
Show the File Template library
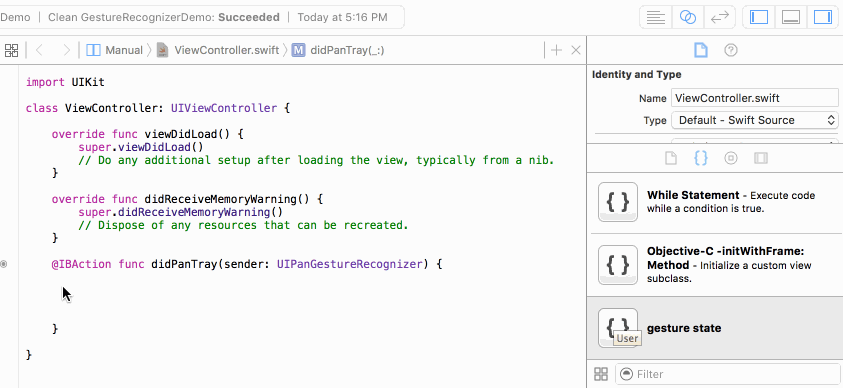(670, 158)
